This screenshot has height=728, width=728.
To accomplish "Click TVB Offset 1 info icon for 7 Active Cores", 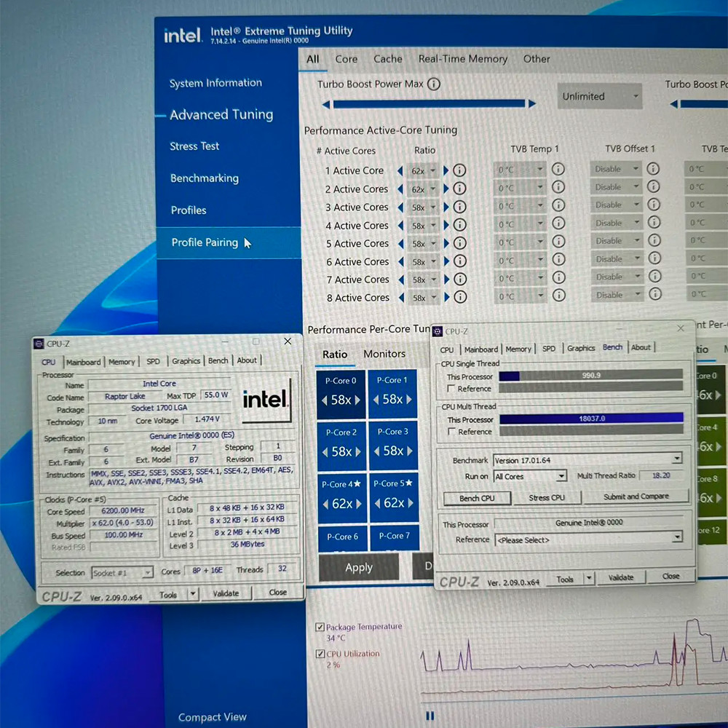I will pos(654,276).
